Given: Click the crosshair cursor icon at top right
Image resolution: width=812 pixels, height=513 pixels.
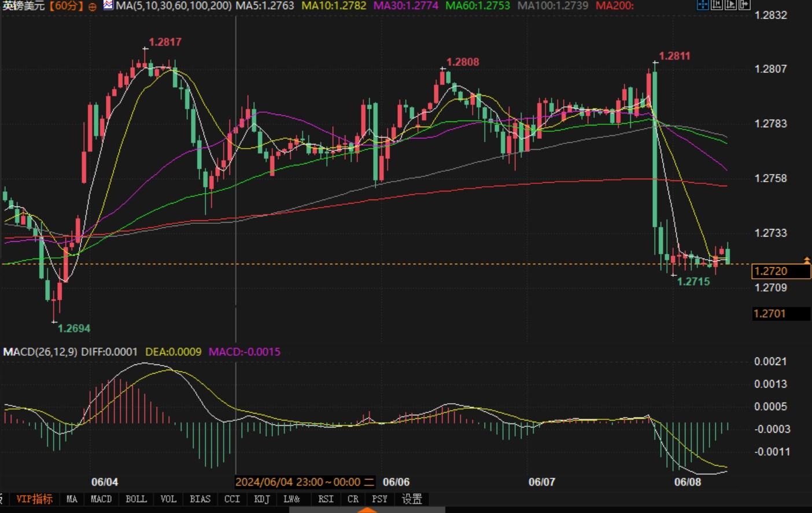Looking at the screenshot, I should [703, 5].
